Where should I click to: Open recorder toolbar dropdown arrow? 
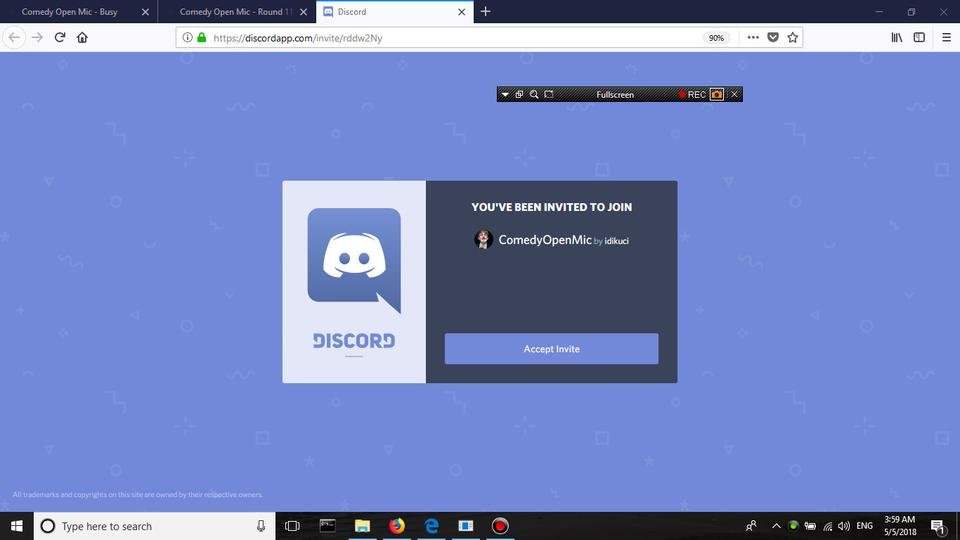(x=505, y=94)
